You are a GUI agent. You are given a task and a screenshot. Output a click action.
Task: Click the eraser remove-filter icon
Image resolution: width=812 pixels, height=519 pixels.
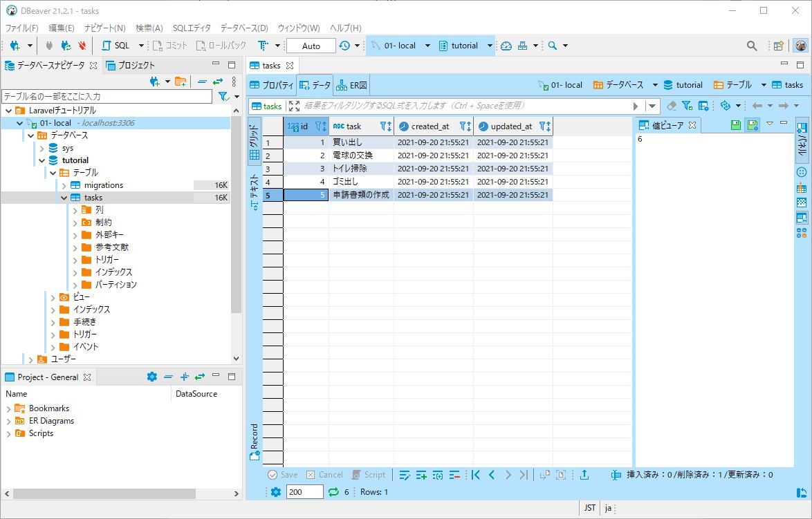coord(672,106)
